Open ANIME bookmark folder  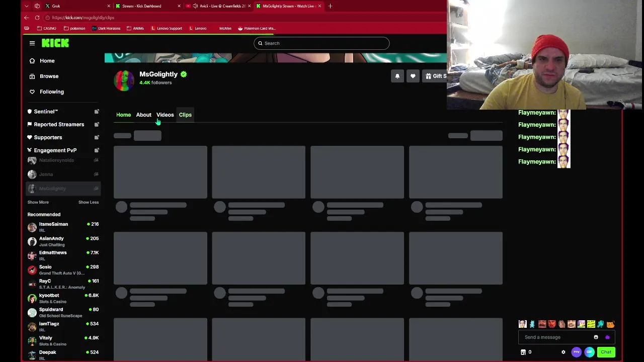pos(135,28)
